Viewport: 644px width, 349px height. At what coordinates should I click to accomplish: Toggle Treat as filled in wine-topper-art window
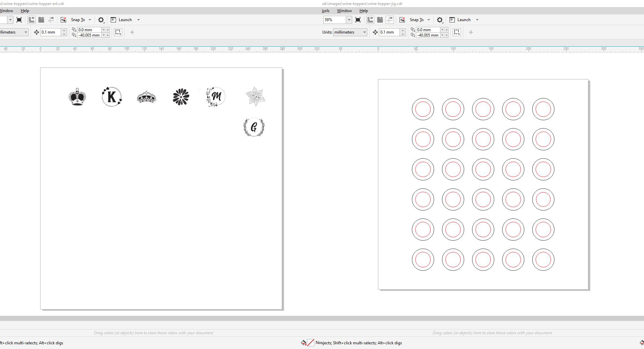(118, 32)
